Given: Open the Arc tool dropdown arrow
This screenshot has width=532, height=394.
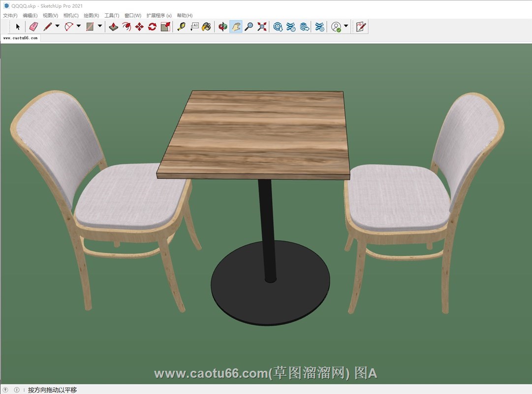Looking at the screenshot, I should point(79,27).
